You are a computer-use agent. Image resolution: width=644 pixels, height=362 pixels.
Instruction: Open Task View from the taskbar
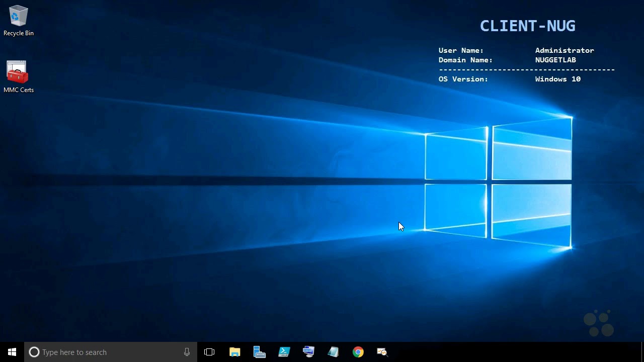(209, 352)
